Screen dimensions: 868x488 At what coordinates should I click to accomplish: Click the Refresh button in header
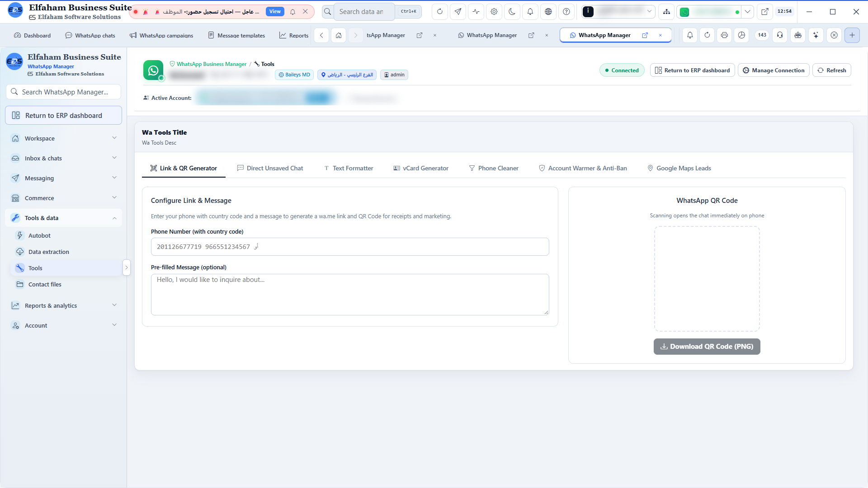coord(832,70)
